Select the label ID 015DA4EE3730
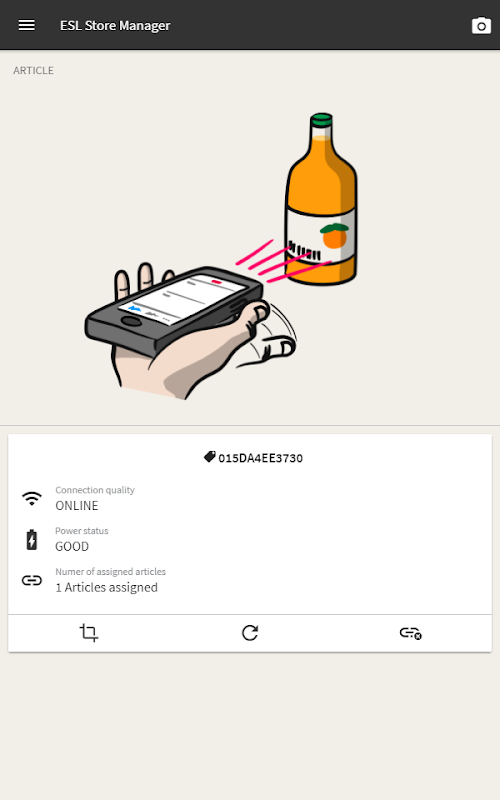The height and width of the screenshot is (800, 500). pyautogui.click(x=261, y=458)
